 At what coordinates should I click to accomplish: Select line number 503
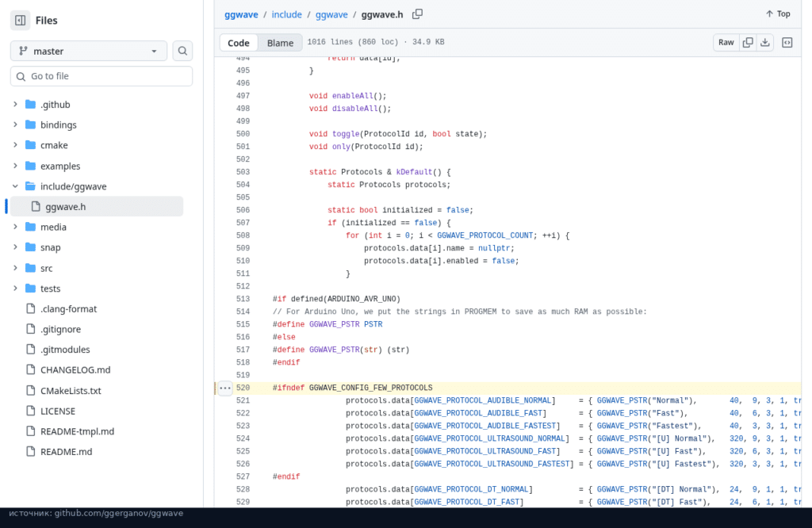click(x=243, y=172)
